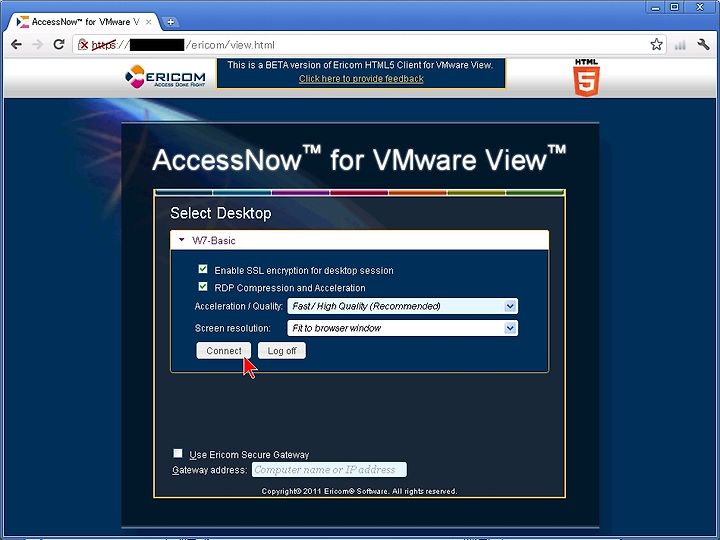Click the Ericom logo

coord(165,76)
